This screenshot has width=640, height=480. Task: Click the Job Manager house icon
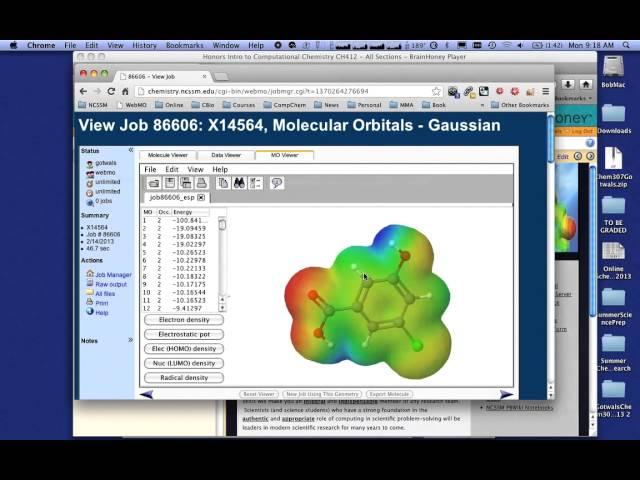pos(90,273)
